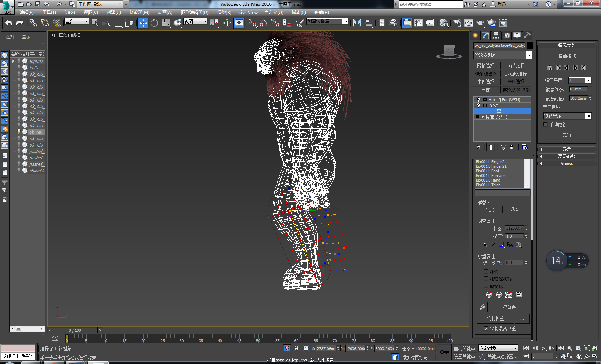The height and width of the screenshot is (364, 601).
Task: Open the Rendered Frame Window icon
Action: pos(469,23)
